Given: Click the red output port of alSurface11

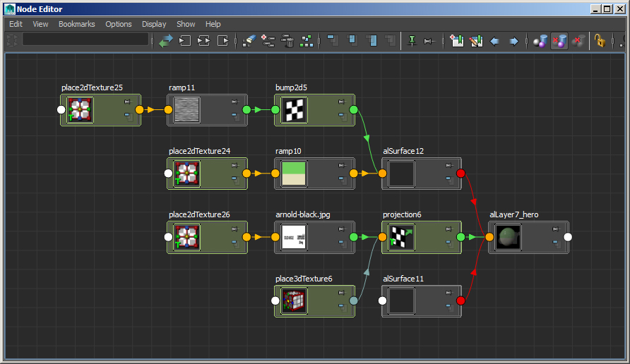Looking at the screenshot, I should (x=460, y=301).
